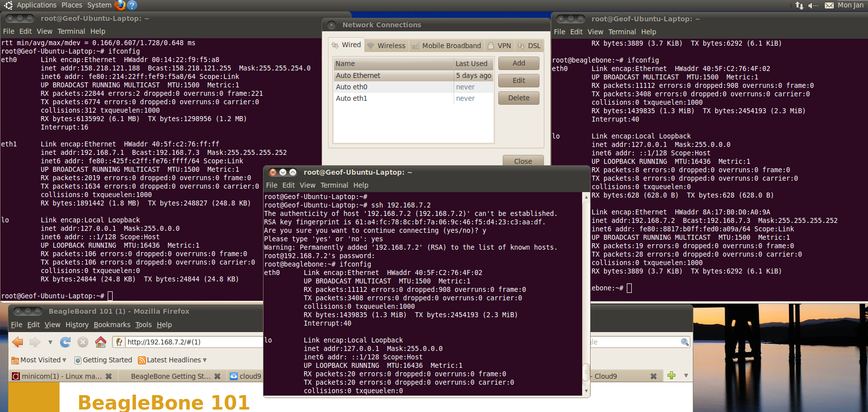
Task: Go forward using Firefox's Forward arrow
Action: [x=35, y=342]
